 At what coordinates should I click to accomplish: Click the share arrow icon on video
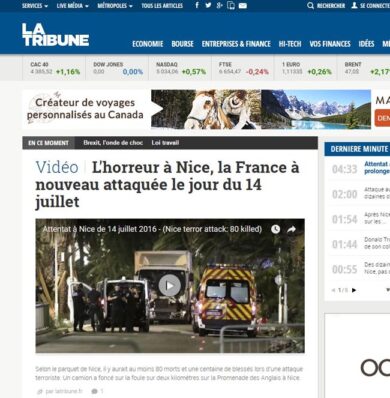coord(291,229)
